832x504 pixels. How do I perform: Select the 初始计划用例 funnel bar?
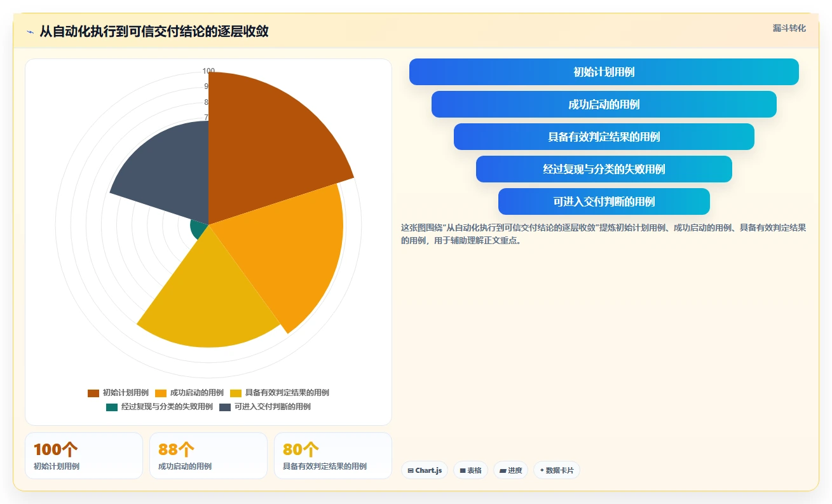[604, 72]
